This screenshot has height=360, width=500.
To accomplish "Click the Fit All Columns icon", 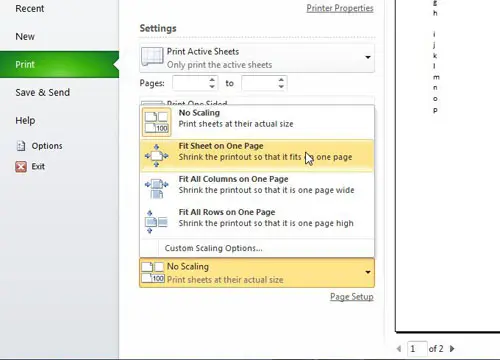I will [157, 188].
